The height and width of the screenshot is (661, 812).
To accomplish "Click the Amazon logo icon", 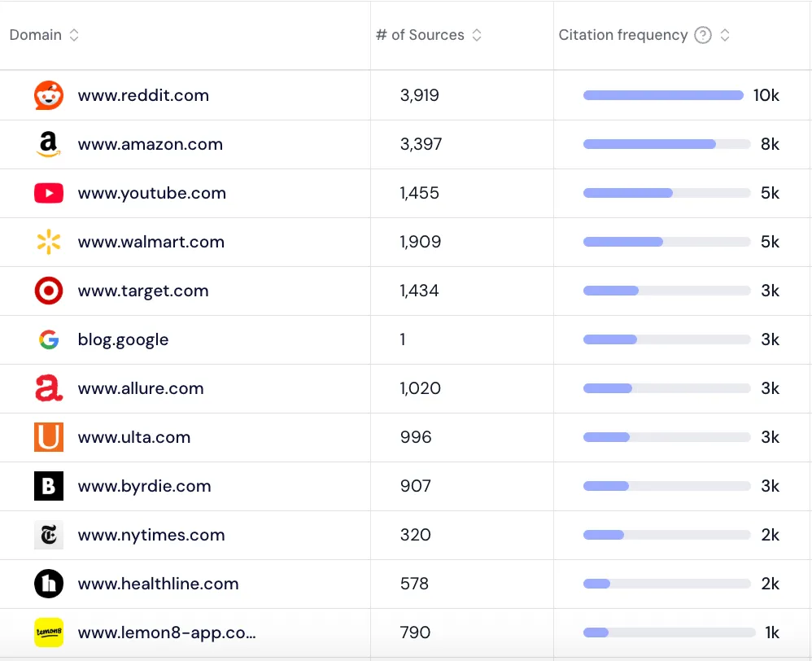I will click(x=49, y=144).
